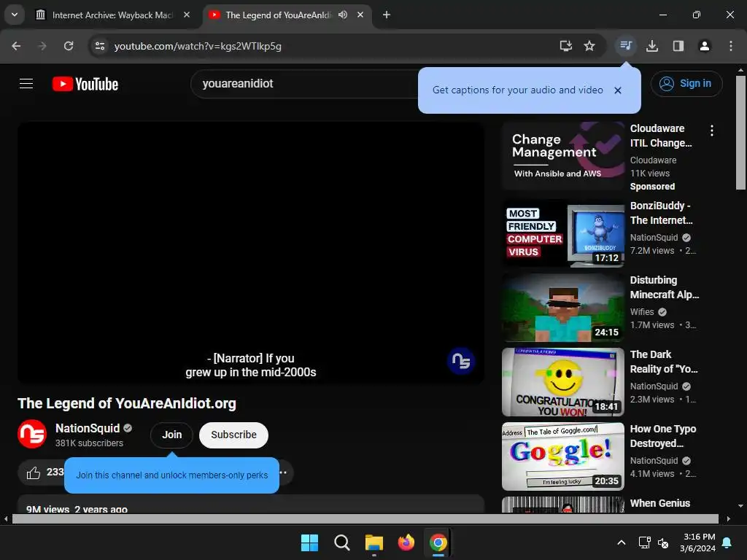Open more actions ellipsis under the video
The image size is (747, 560).
[283, 472]
